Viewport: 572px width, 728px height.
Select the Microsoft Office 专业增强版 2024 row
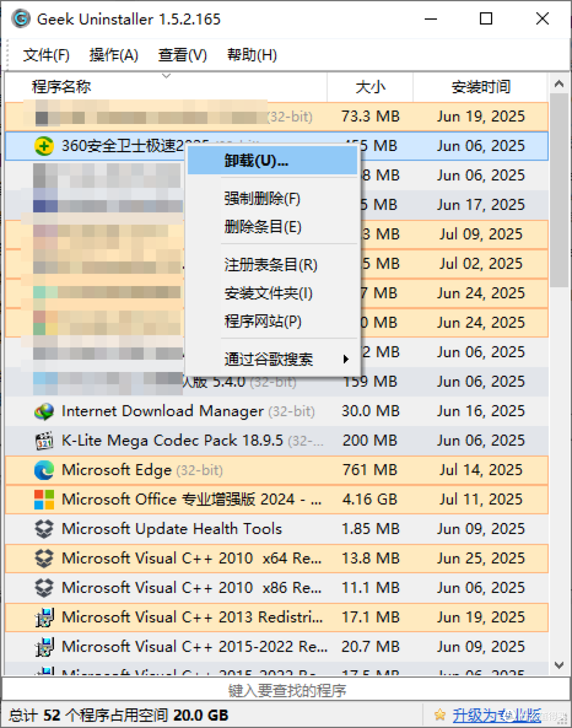point(277,499)
